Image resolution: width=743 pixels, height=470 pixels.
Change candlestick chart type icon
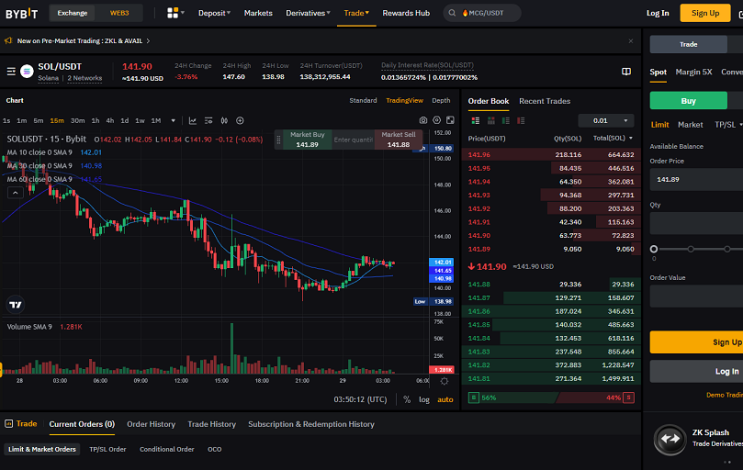point(224,121)
